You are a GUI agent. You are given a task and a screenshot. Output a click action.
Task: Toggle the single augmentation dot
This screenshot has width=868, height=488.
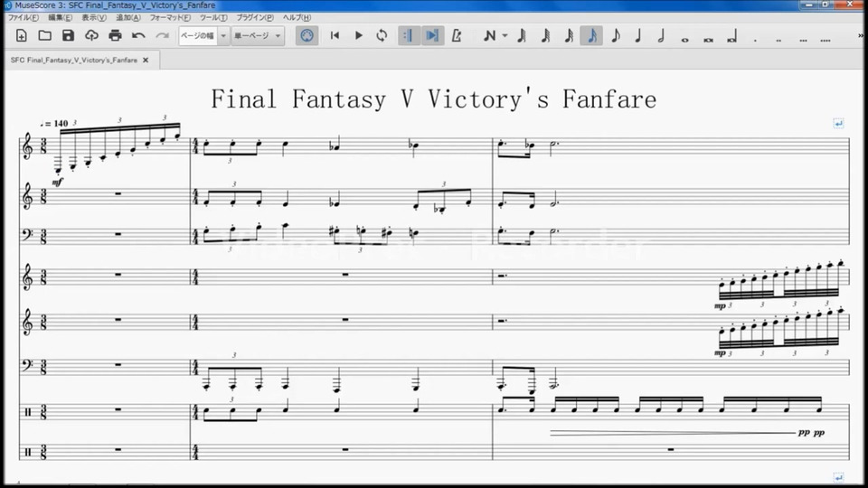(755, 40)
